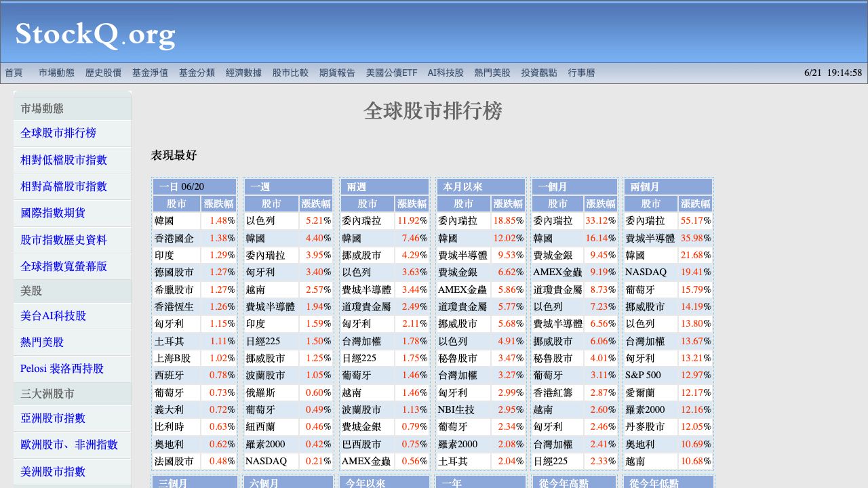Click 韓國 in the 一日 ranking table
The image size is (868, 488).
tap(164, 221)
